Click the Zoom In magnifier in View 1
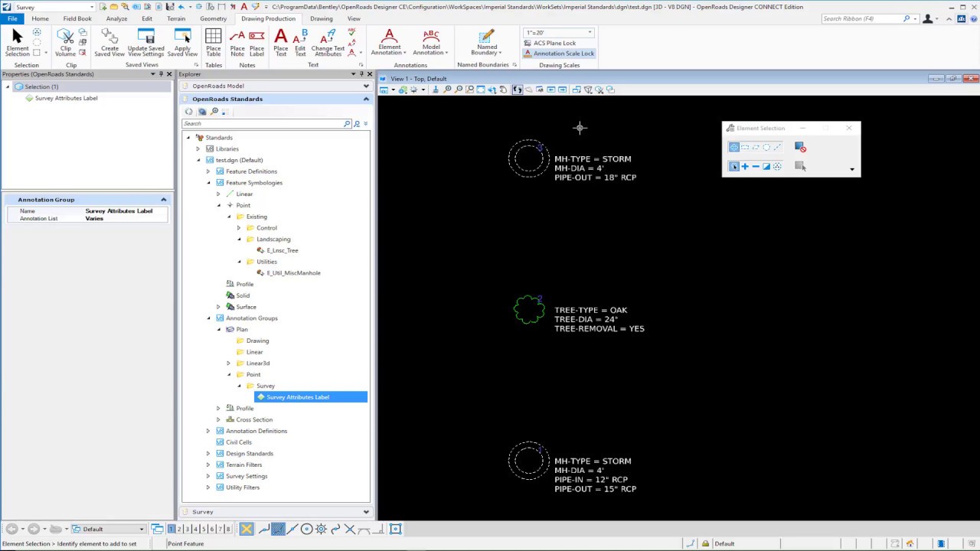 pyautogui.click(x=447, y=90)
